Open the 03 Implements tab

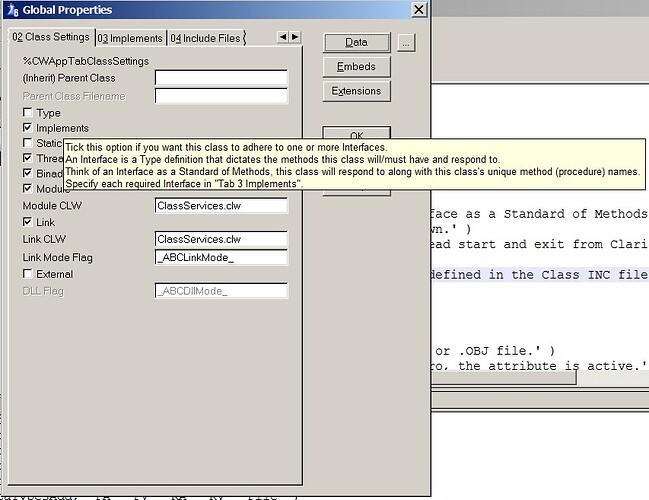[130, 38]
